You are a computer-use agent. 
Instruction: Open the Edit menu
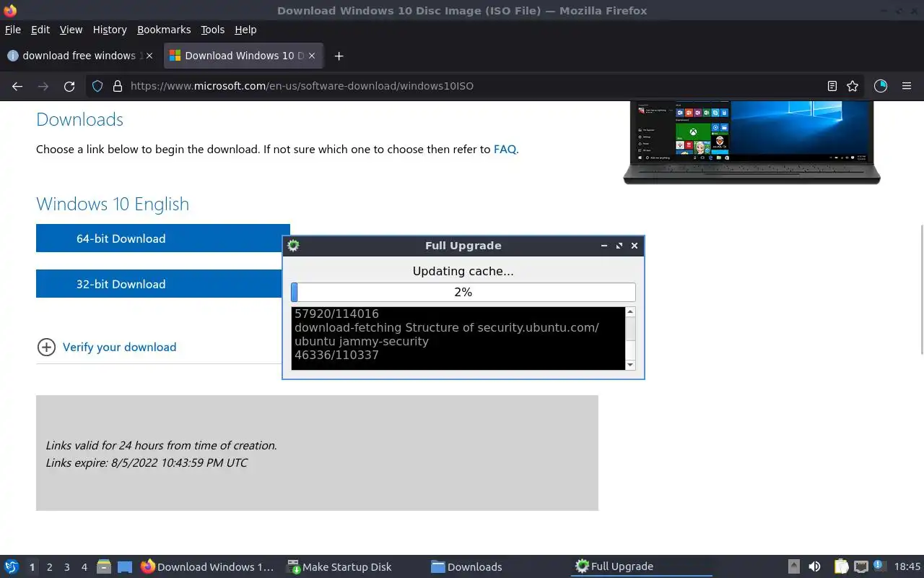pos(40,30)
